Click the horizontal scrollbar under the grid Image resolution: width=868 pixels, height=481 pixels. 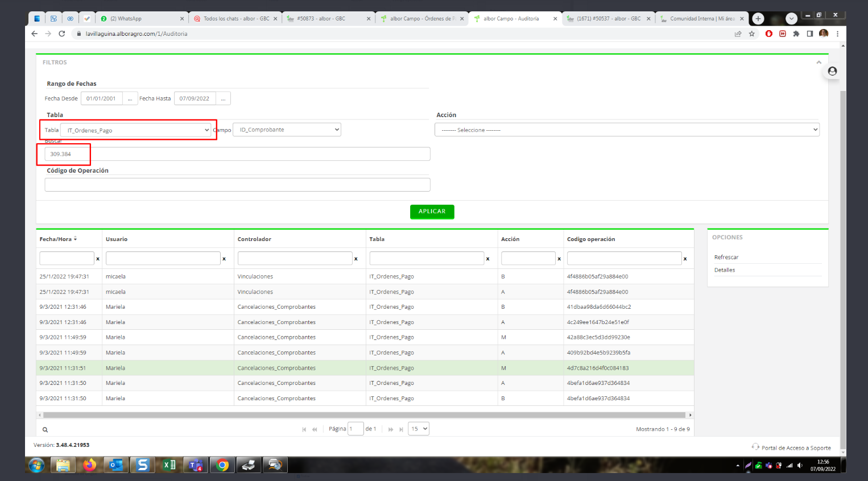coord(364,415)
